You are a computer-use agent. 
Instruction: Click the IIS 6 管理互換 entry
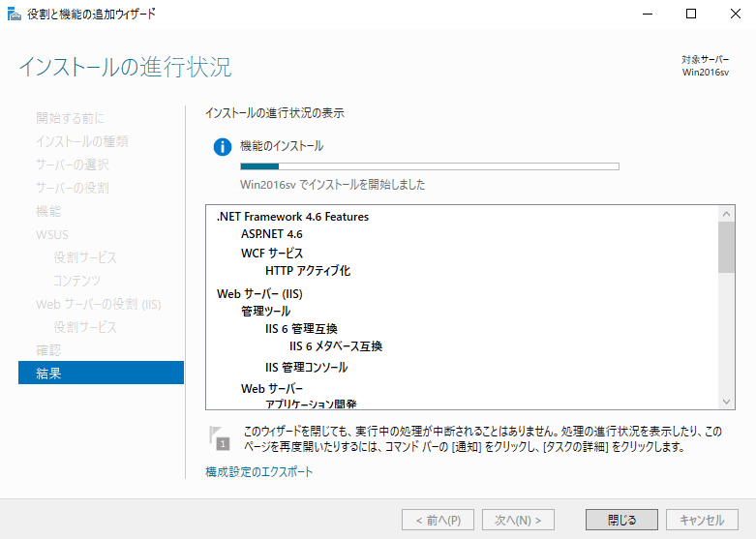(x=301, y=329)
